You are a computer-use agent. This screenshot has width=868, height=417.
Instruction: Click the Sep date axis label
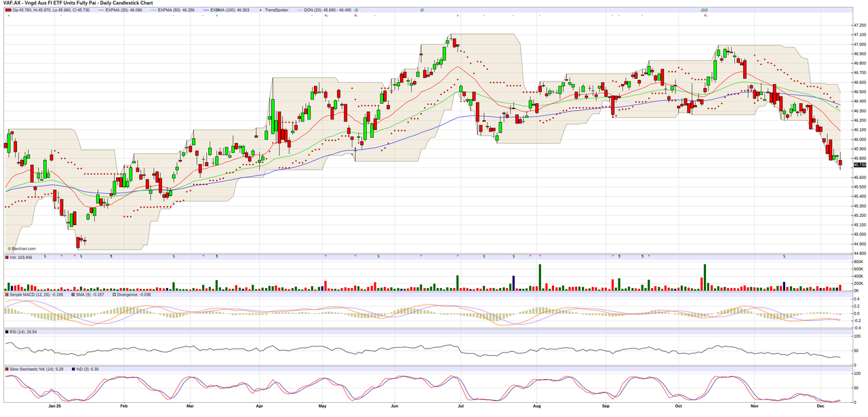click(605, 406)
